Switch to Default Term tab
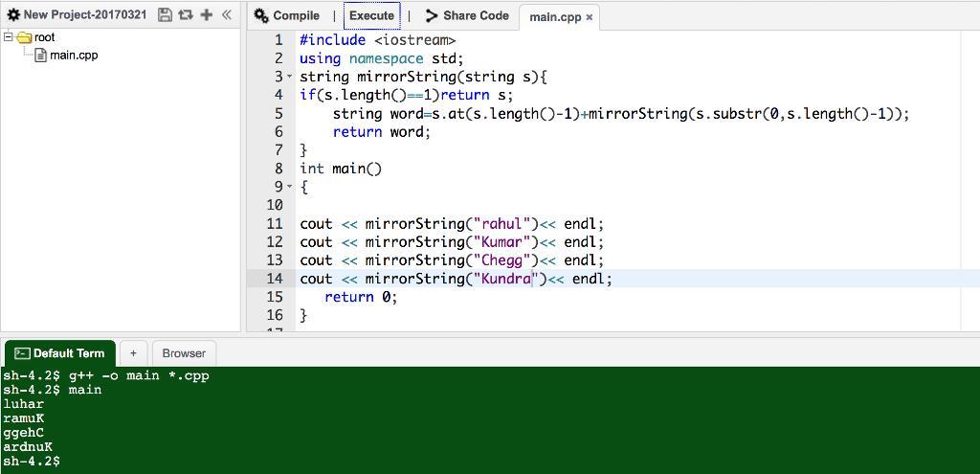This screenshot has height=474, width=980. tap(60, 353)
